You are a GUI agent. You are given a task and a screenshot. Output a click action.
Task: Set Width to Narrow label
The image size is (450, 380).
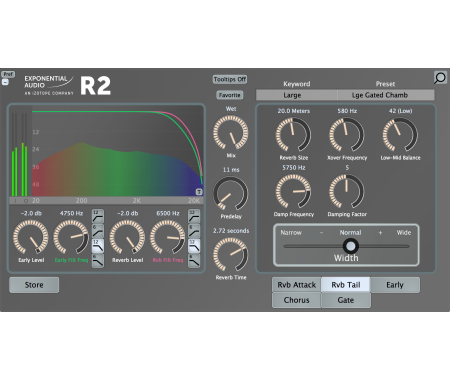[x=291, y=233]
